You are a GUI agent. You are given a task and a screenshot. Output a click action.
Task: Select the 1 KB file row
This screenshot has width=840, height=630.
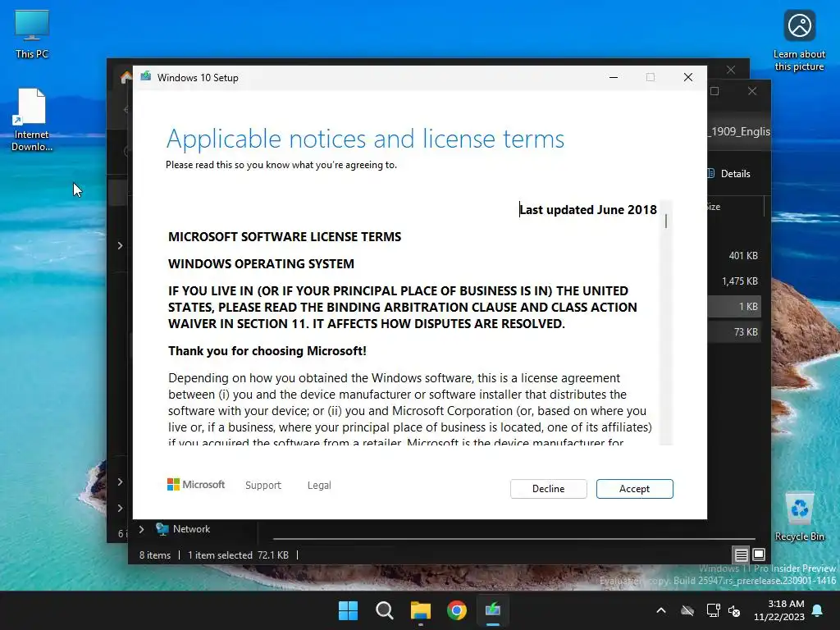(734, 307)
